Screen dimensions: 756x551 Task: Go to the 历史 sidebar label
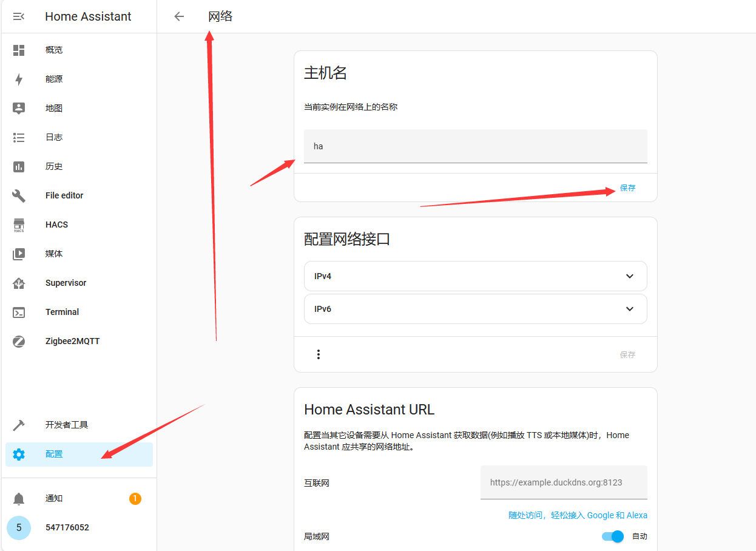click(54, 166)
